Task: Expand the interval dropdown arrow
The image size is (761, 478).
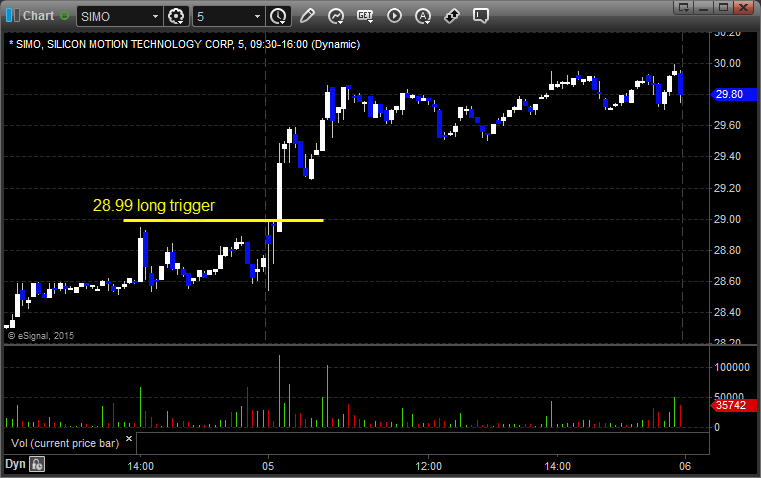Action: point(258,16)
